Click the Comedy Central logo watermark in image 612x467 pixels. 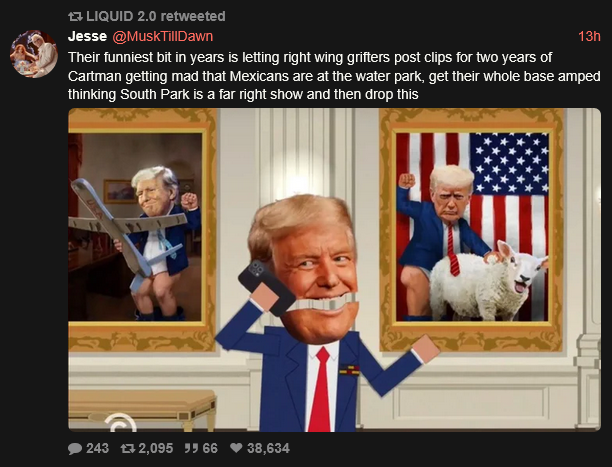[x=121, y=423]
